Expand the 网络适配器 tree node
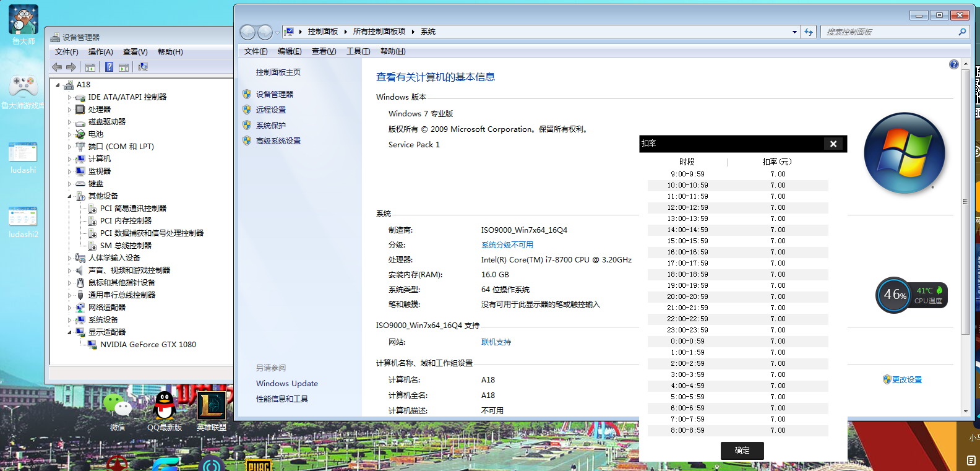Image resolution: width=980 pixels, height=471 pixels. point(69,308)
